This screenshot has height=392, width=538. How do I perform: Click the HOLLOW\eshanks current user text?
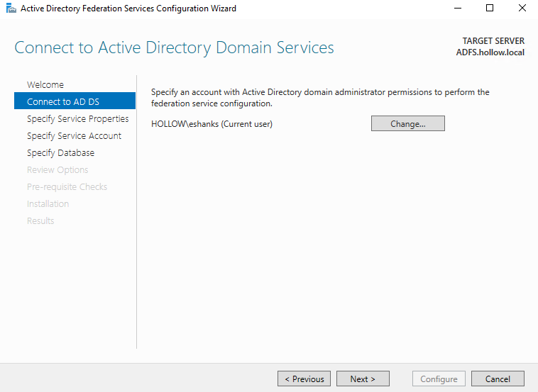pos(212,124)
